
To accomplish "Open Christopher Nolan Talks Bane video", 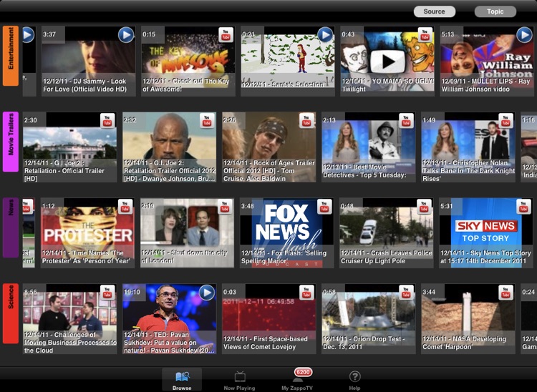I will pyautogui.click(x=468, y=147).
